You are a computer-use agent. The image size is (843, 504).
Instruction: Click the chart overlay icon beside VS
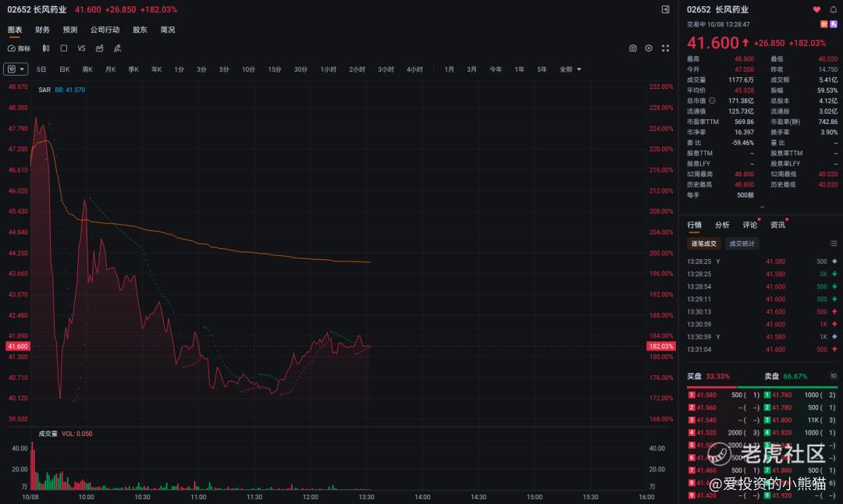coord(99,48)
